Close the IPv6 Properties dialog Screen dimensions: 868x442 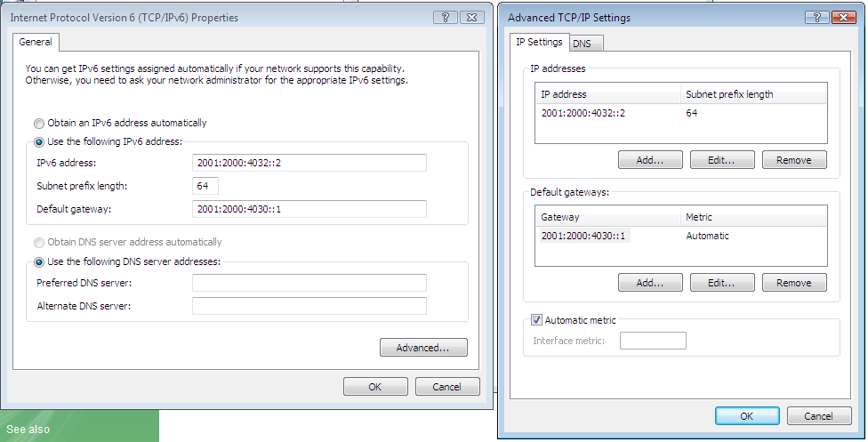pyautogui.click(x=473, y=17)
